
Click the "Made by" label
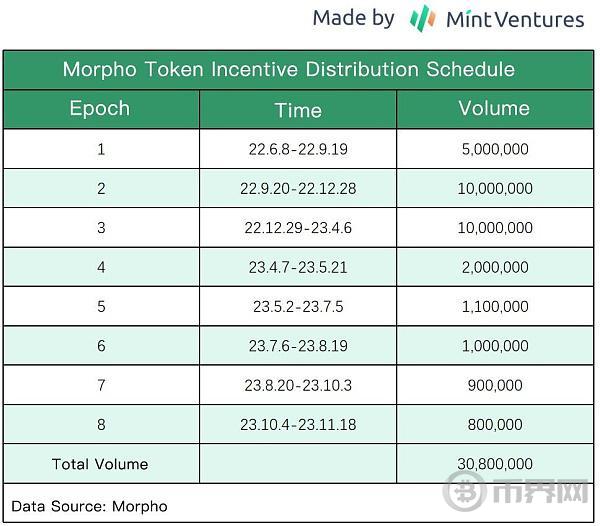click(x=353, y=18)
